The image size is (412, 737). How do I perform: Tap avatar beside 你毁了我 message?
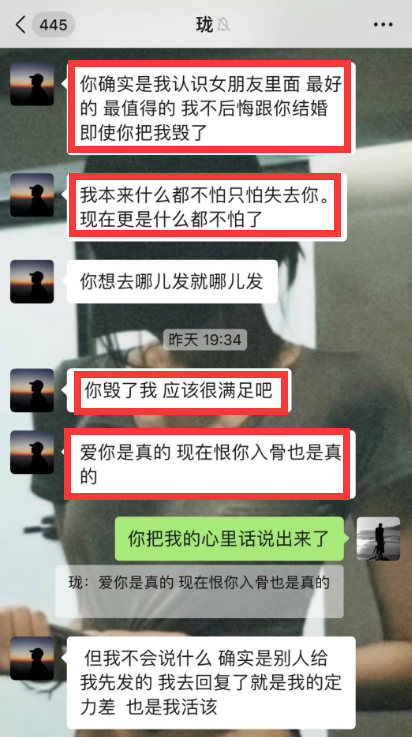(32, 390)
